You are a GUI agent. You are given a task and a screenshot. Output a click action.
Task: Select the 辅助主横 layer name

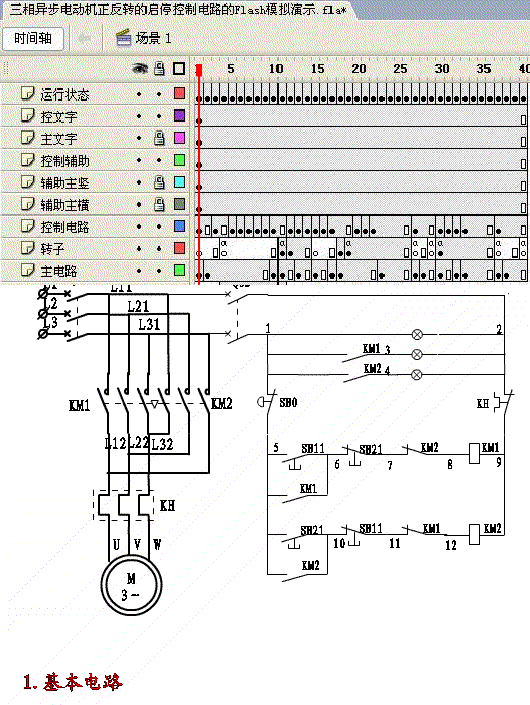65,205
